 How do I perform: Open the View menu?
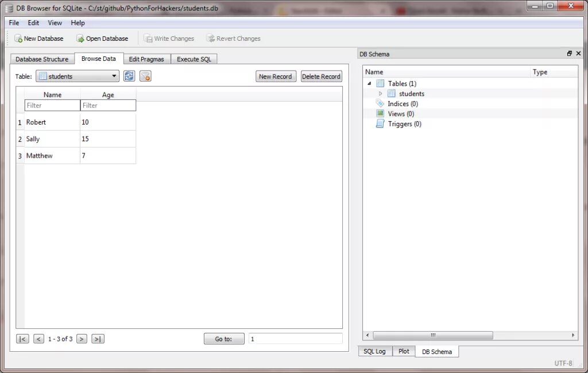(x=55, y=23)
